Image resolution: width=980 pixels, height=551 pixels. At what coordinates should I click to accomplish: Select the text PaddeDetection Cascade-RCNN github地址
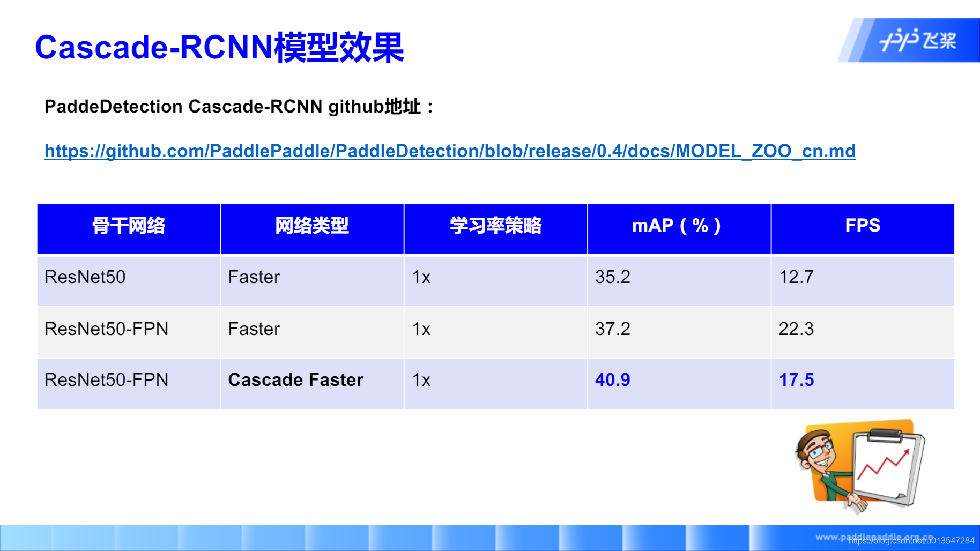click(x=239, y=106)
